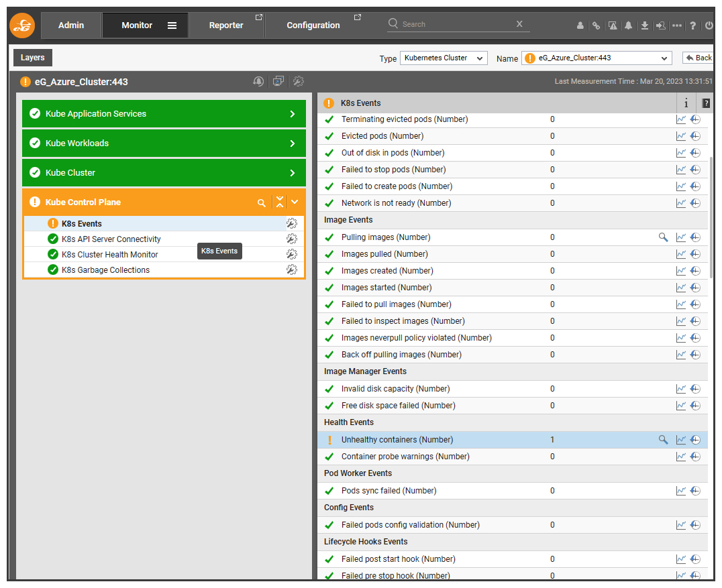Click the Back button

(x=699, y=58)
